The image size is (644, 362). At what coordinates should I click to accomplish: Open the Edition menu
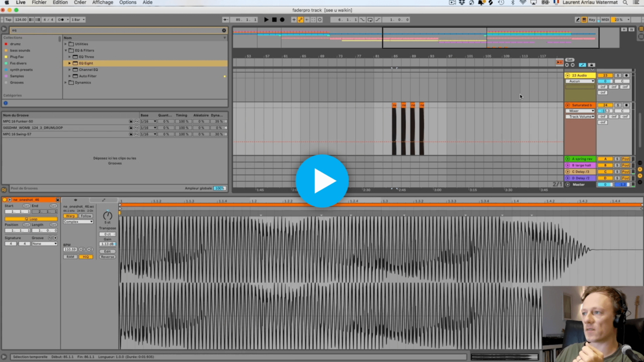[x=60, y=2]
